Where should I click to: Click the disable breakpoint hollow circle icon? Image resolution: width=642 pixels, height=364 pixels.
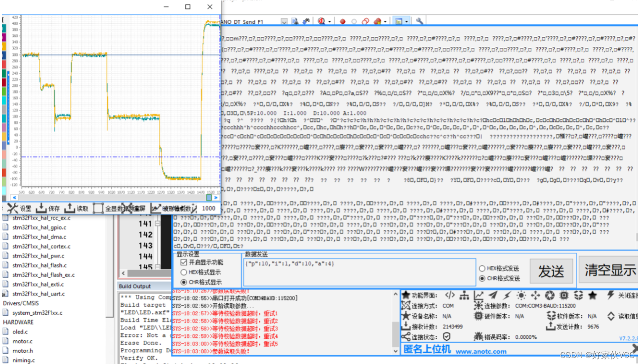pyautogui.click(x=354, y=22)
